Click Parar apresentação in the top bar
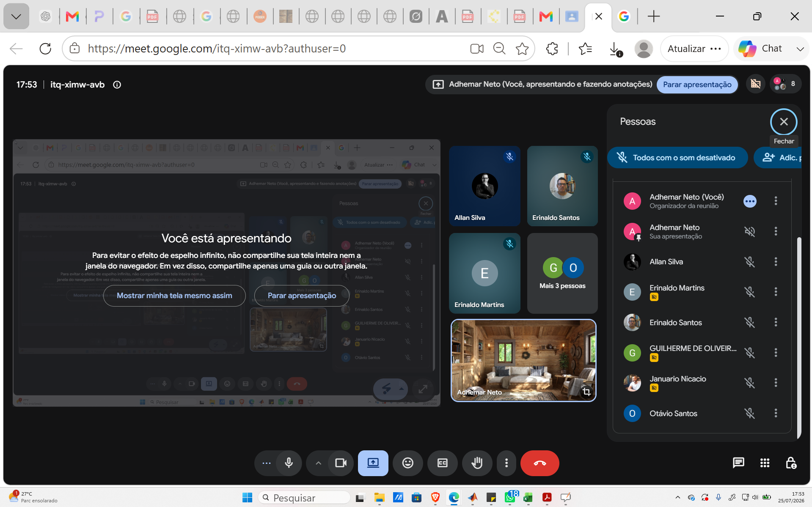This screenshot has width=812, height=507. pos(697,84)
